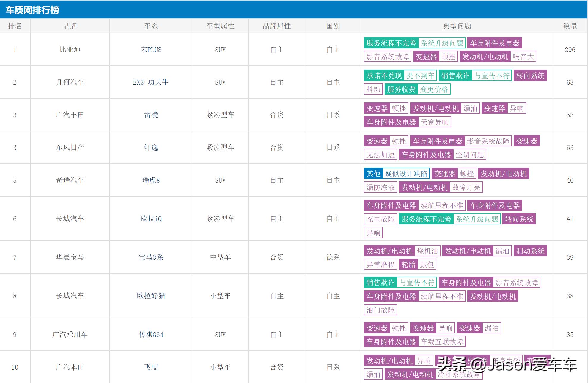Viewport: 588px width, 383px height.
Task: Open the 雷凌 car series link
Action: coord(151,115)
